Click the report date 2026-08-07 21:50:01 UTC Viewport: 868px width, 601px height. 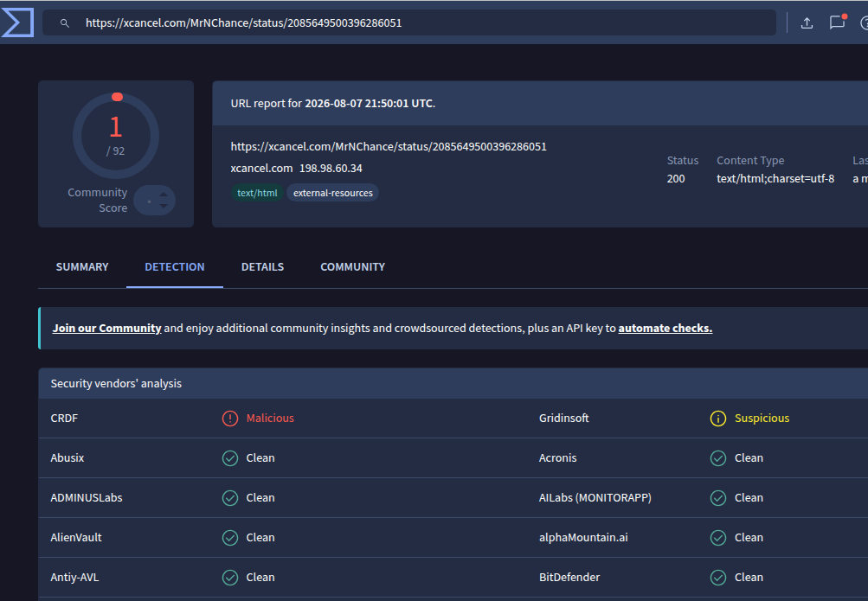click(x=370, y=104)
